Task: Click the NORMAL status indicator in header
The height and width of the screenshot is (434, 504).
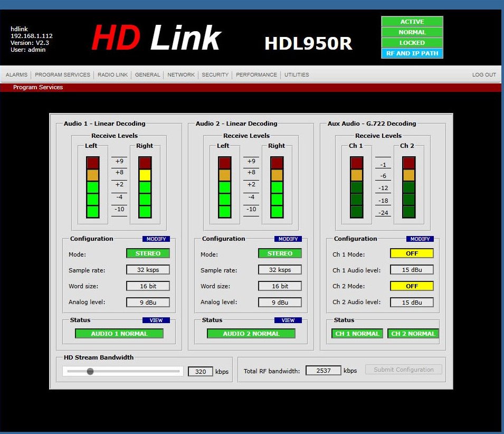Action: (x=412, y=32)
